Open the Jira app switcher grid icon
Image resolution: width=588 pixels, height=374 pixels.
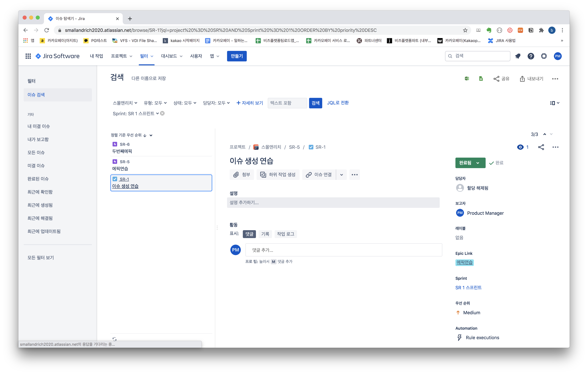(x=28, y=56)
